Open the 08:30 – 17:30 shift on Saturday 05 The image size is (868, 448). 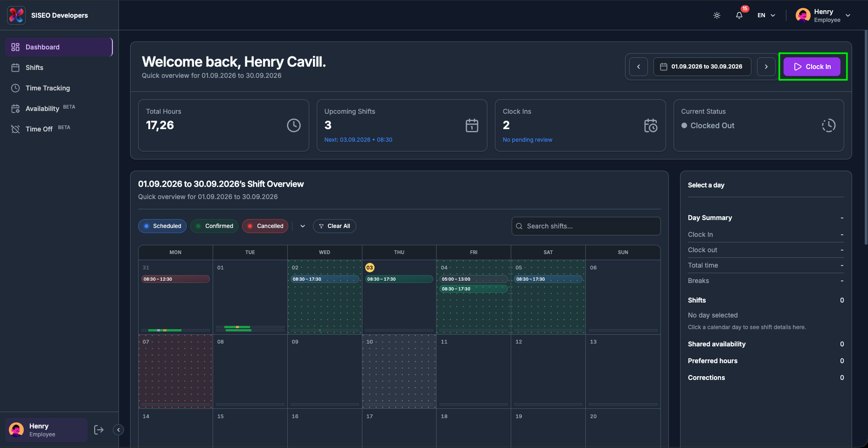pos(548,279)
